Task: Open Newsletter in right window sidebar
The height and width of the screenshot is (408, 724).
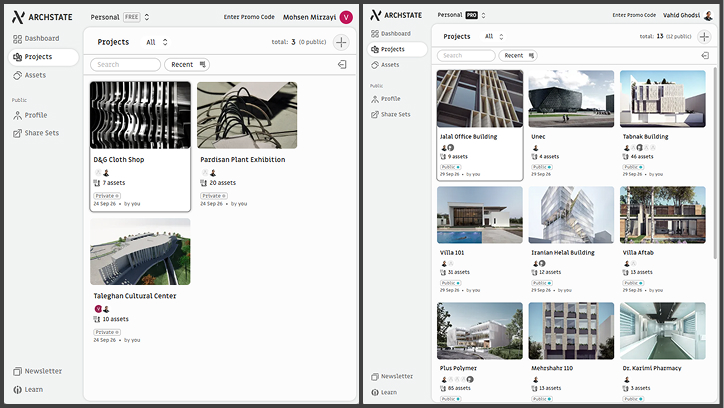Action: [x=392, y=376]
